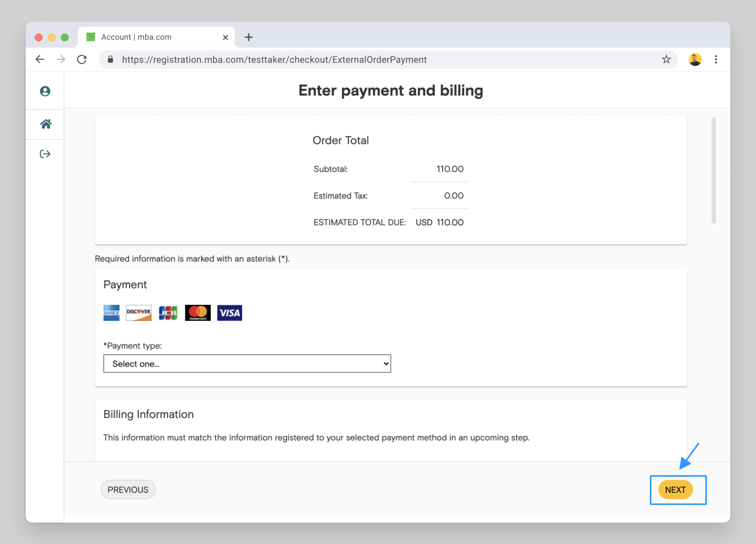Go to home via sidebar house icon
Screen dimensions: 756x544
click(46, 124)
